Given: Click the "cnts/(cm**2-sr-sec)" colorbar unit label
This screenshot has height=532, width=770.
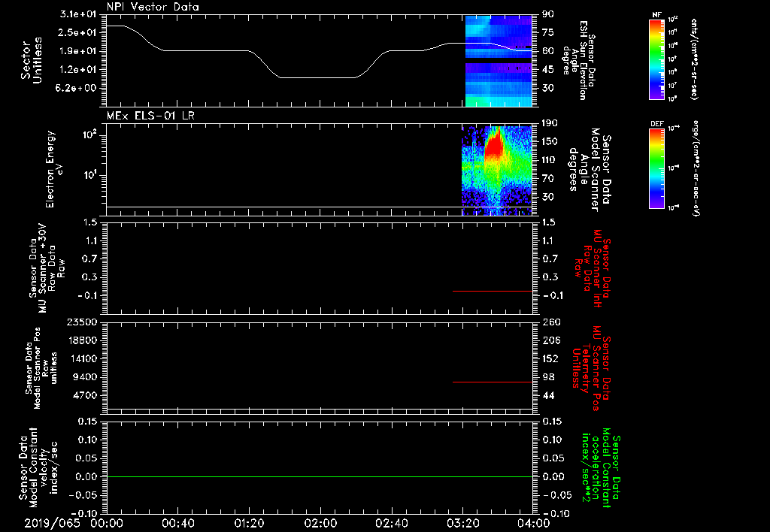Looking at the screenshot, I should [x=694, y=59].
